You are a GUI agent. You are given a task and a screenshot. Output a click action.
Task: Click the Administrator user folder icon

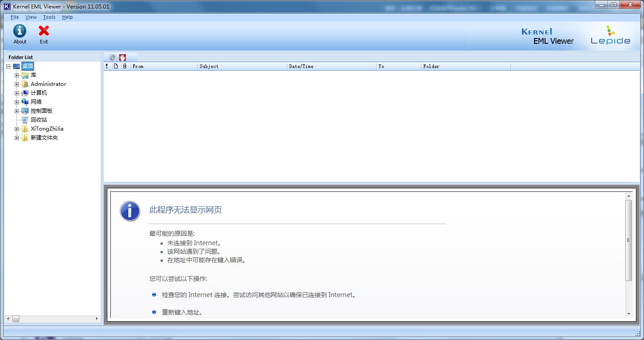[25, 84]
